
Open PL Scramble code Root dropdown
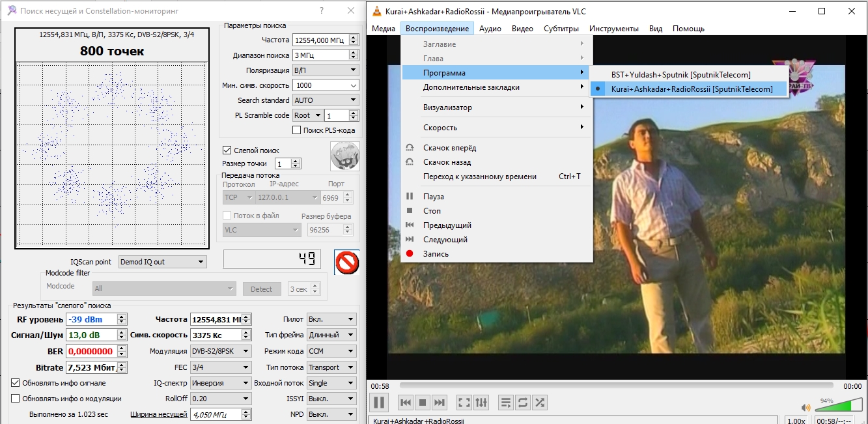tap(307, 115)
